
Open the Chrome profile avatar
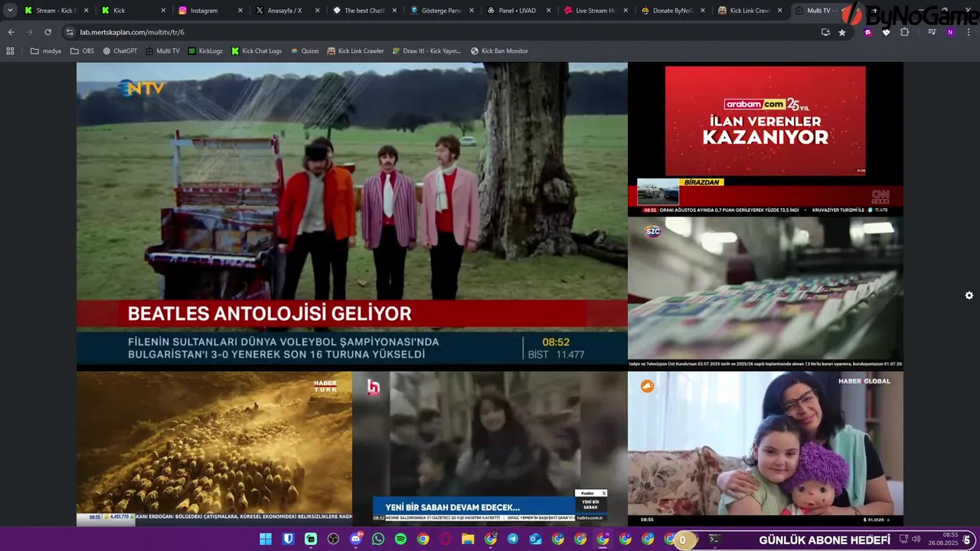[950, 32]
